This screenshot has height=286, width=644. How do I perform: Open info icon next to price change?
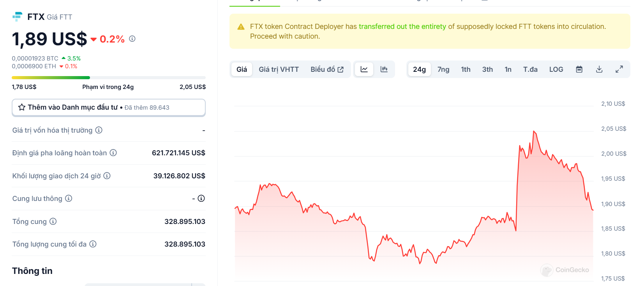(132, 39)
